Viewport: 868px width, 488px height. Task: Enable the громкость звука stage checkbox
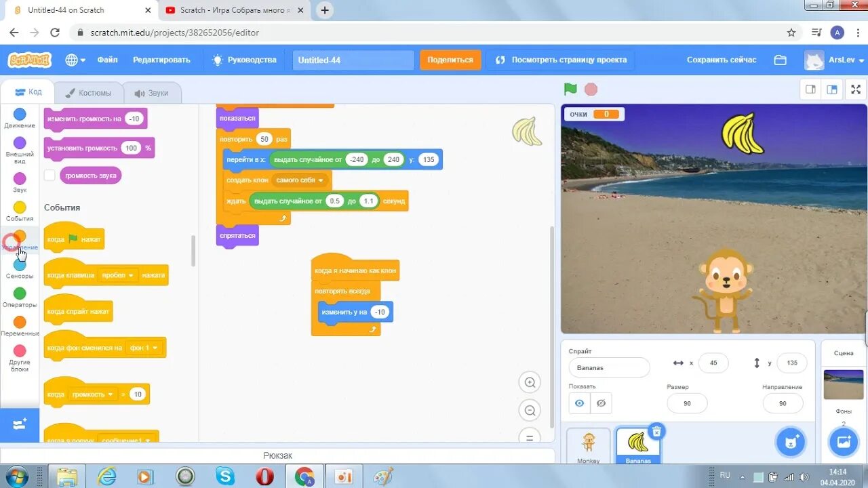(x=49, y=174)
